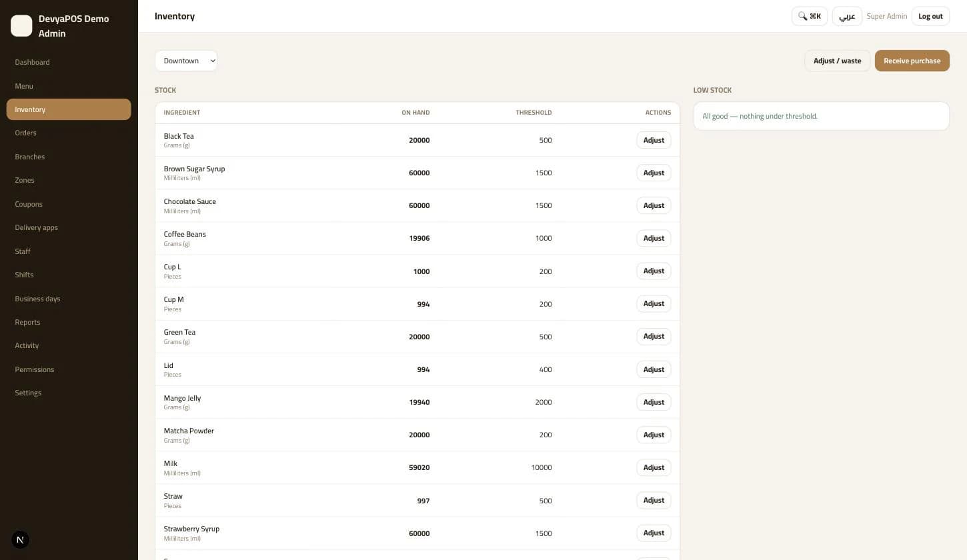Open the Downtown branch dropdown
Screen dimensions: 967x560
tap(186, 61)
